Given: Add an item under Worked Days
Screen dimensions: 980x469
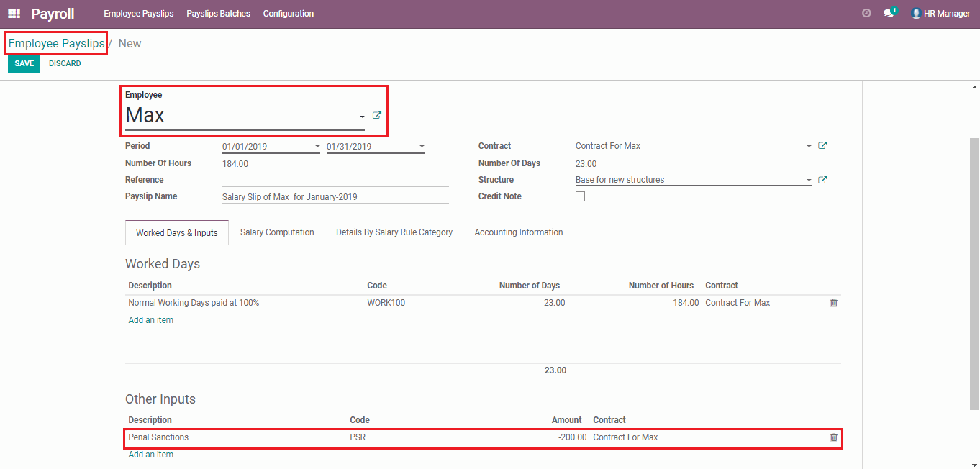Looking at the screenshot, I should (151, 320).
